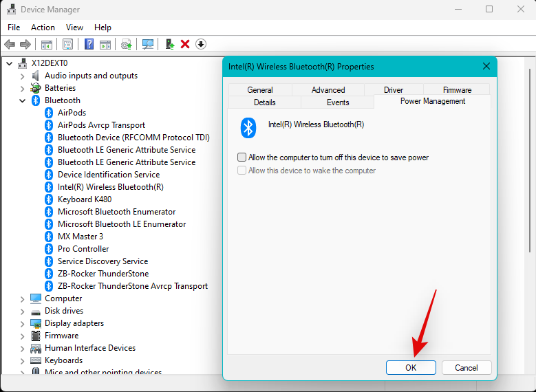Switch to the Advanced tab
The height and width of the screenshot is (392, 536).
(328, 90)
